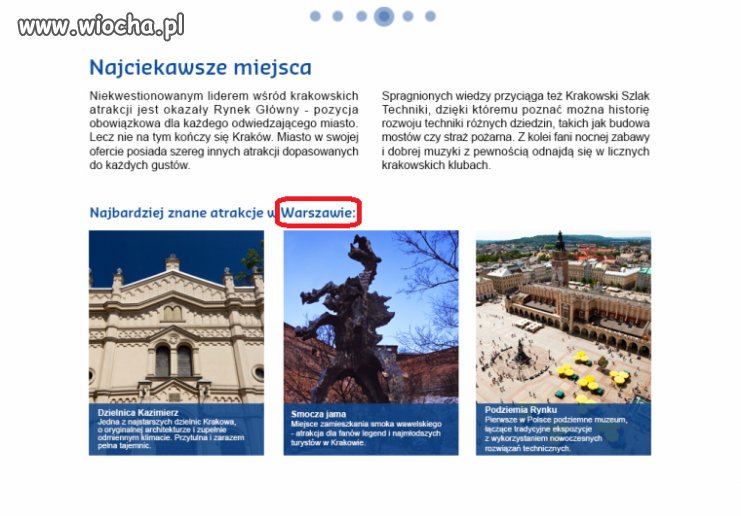This screenshot has height=516, width=741.
Task: Click the Smocza jama caption title
Action: point(319,414)
